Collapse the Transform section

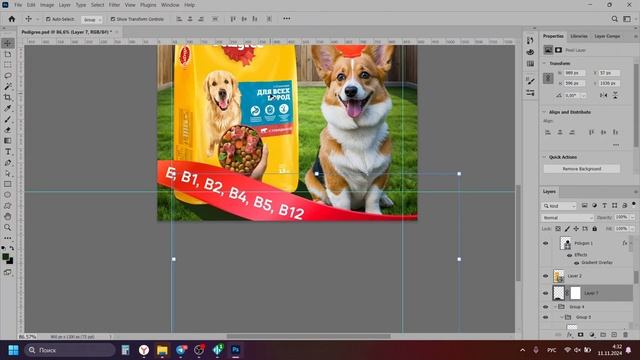coord(544,63)
